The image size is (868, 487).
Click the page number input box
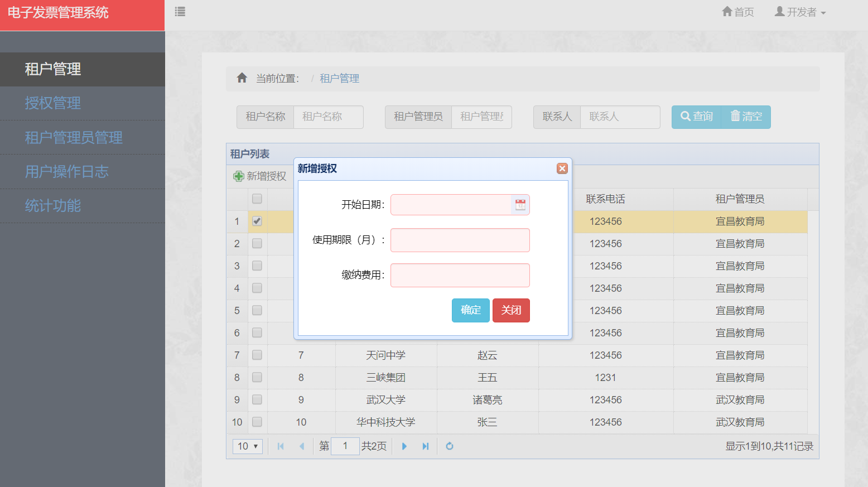pyautogui.click(x=345, y=446)
